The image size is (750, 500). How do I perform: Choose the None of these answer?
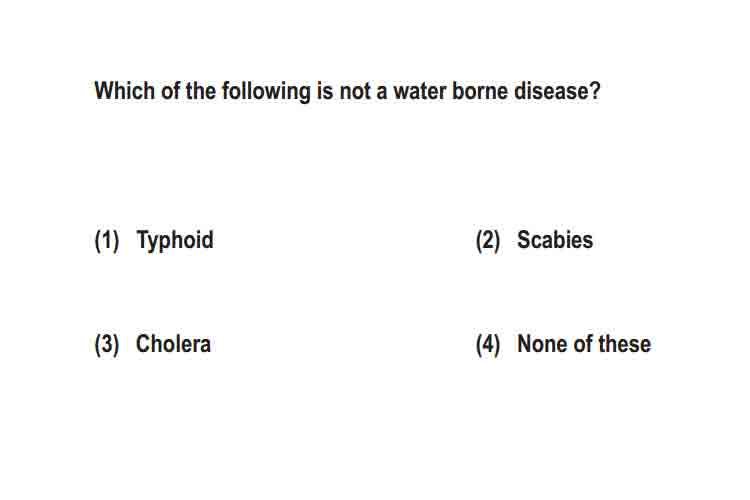584,344
